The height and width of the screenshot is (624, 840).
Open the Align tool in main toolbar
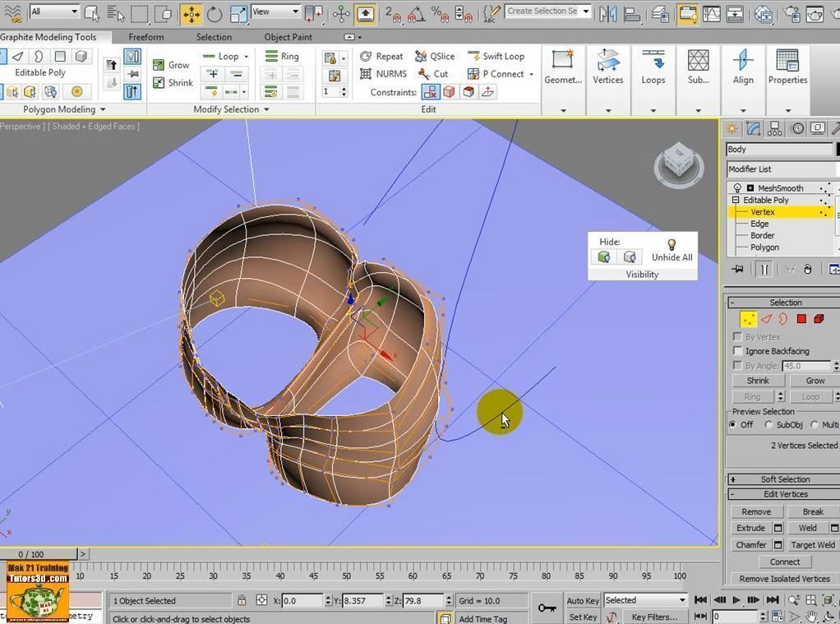pyautogui.click(x=631, y=13)
